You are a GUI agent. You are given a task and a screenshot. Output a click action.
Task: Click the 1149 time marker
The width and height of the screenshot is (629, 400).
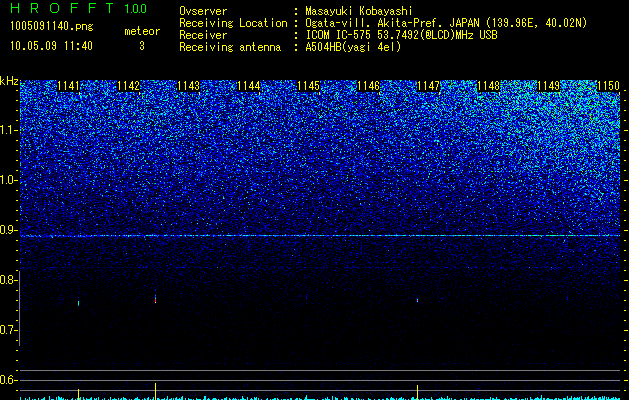(548, 86)
